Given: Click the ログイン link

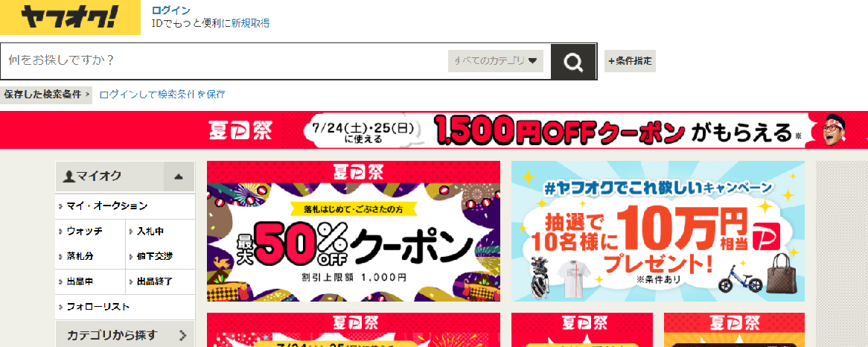Looking at the screenshot, I should [x=170, y=10].
